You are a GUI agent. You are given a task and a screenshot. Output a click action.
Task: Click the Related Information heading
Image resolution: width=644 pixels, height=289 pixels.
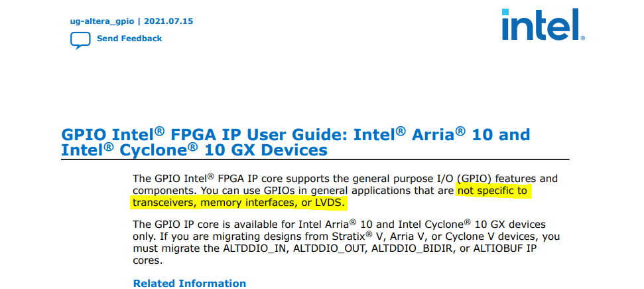point(189,284)
